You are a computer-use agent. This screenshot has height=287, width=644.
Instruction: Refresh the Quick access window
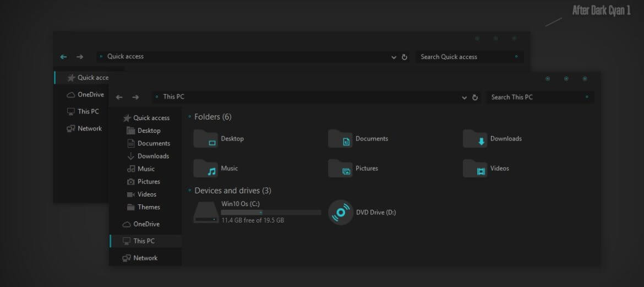tap(405, 57)
